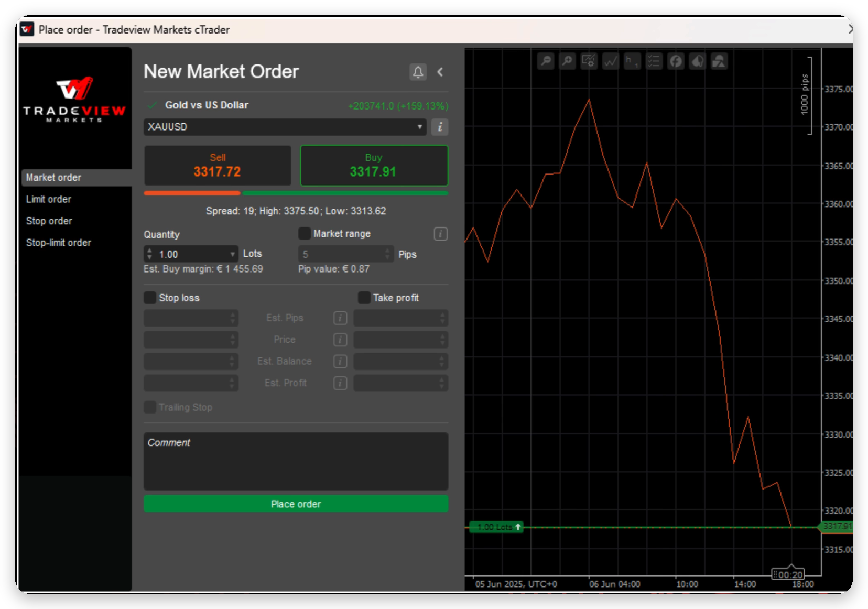868x609 pixels.
Task: Collapse the order panel with the left chevron
Action: (440, 72)
